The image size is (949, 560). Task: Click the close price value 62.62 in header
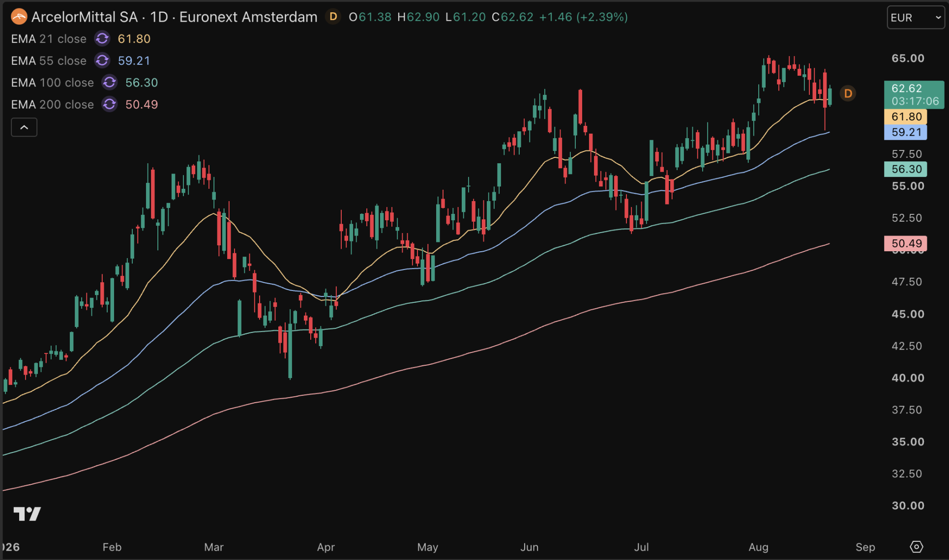click(517, 17)
